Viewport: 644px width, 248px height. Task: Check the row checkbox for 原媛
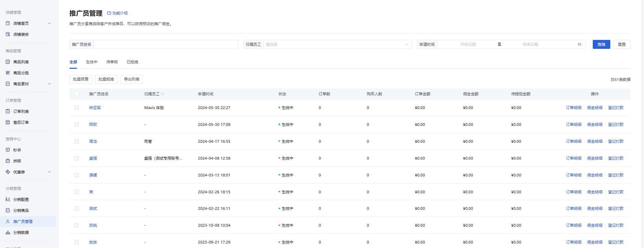tap(76, 175)
